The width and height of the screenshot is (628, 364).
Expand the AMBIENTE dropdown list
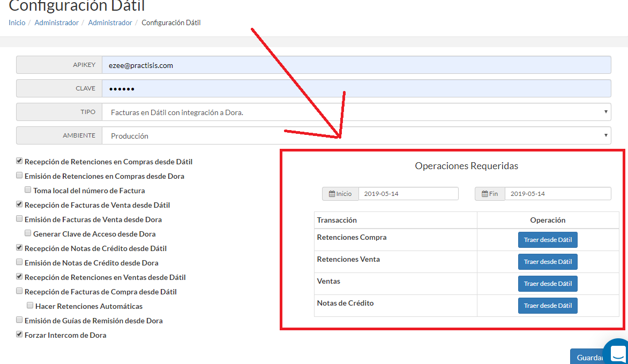[x=356, y=136]
